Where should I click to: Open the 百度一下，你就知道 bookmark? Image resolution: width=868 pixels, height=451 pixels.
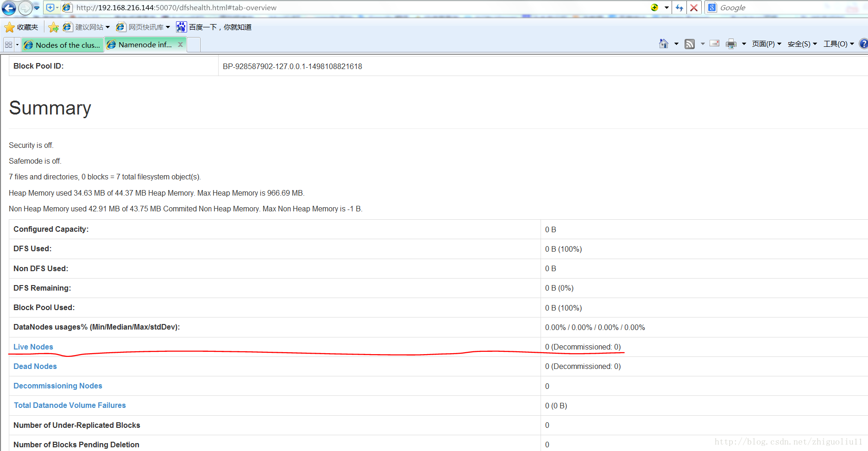[214, 27]
